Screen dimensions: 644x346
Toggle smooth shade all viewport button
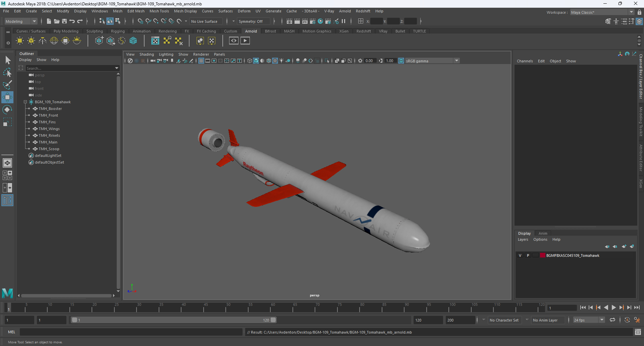(x=256, y=61)
